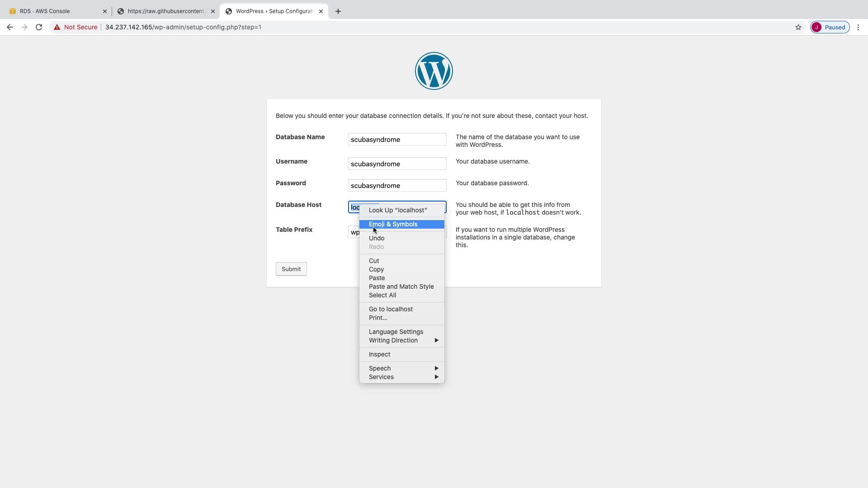
Task: Choose Inspect from the context menu
Action: click(379, 354)
